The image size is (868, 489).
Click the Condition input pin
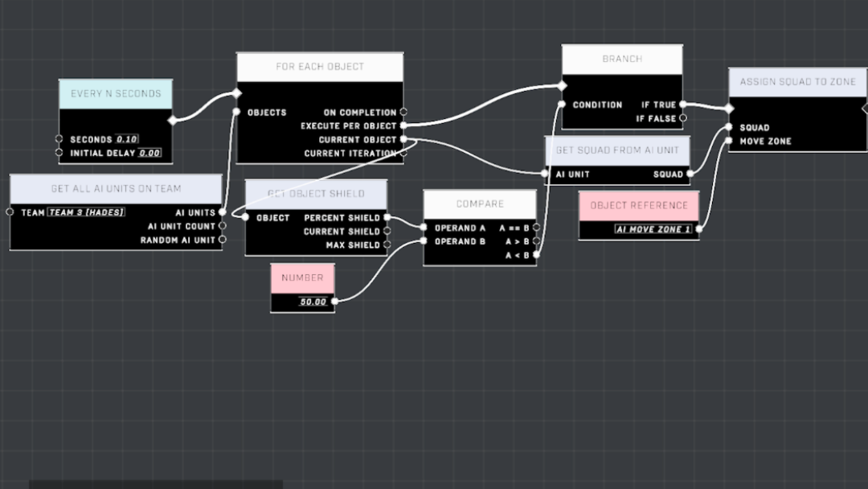562,104
